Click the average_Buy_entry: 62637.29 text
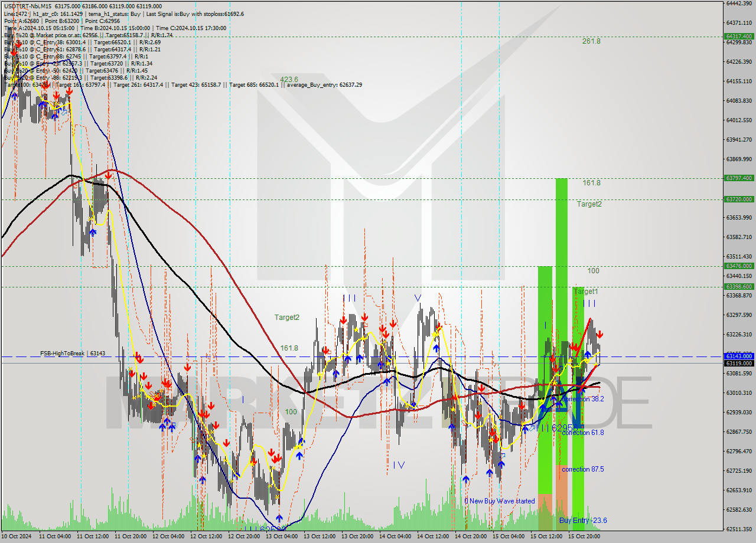This screenshot has height=543, width=756. click(324, 85)
